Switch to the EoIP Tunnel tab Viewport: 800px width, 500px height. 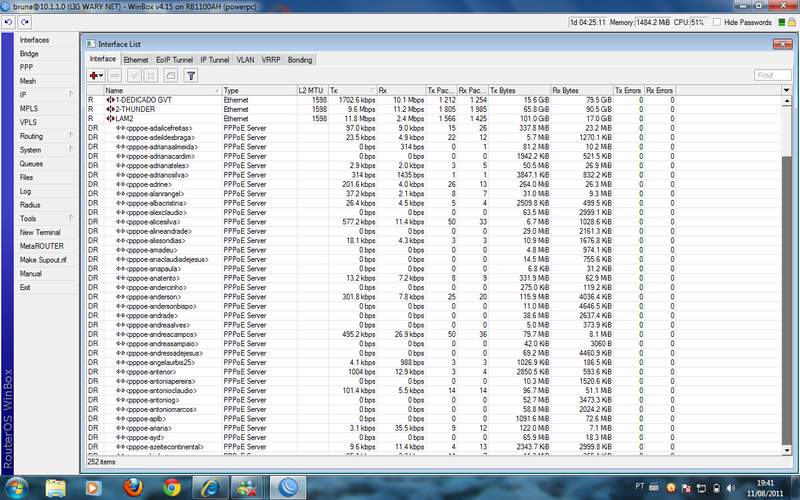tap(174, 60)
